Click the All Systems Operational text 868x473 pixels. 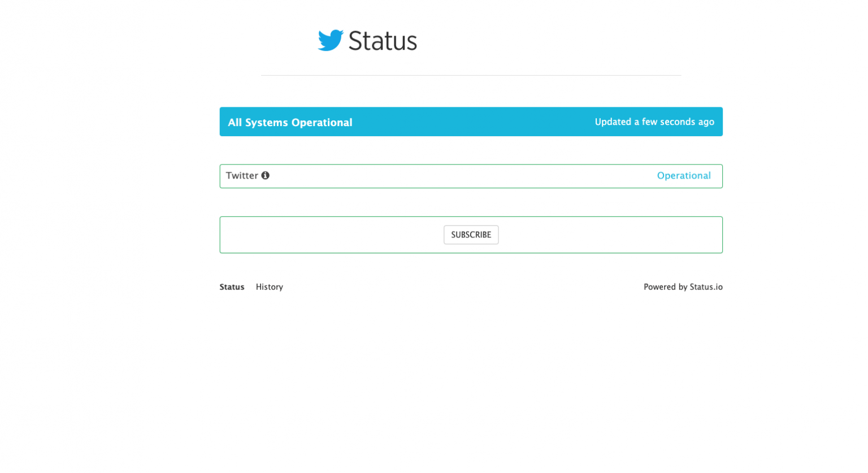tap(290, 122)
